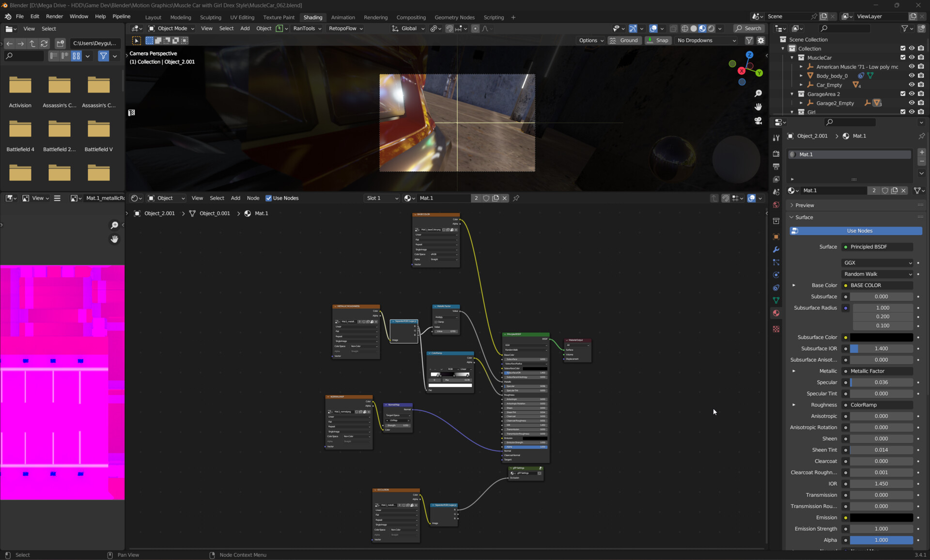Expand the Girl collection in outliner
The width and height of the screenshot is (930, 560).
[x=792, y=112]
